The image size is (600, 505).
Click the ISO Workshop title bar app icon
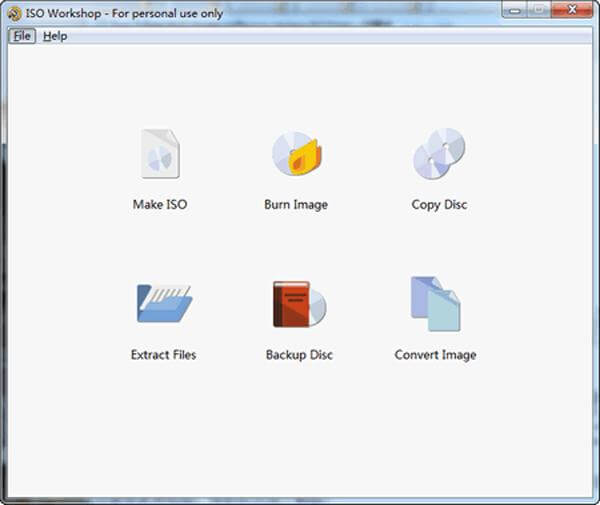pos(15,14)
